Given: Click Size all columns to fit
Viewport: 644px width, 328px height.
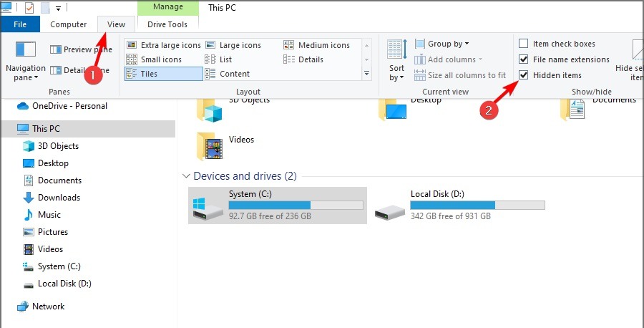Looking at the screenshot, I should 460,75.
